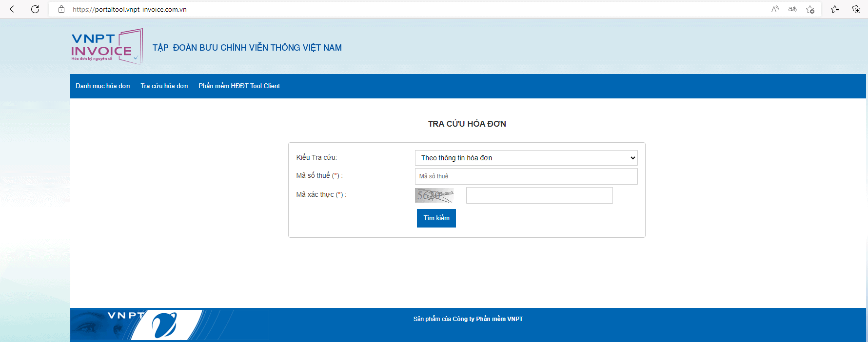Open the translate page icon

[792, 9]
